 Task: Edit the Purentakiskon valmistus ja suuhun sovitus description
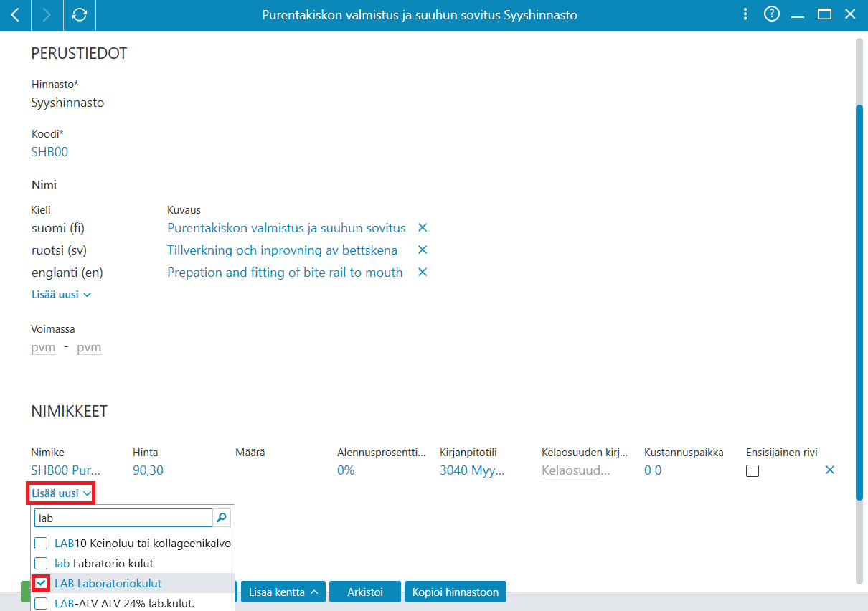point(286,228)
